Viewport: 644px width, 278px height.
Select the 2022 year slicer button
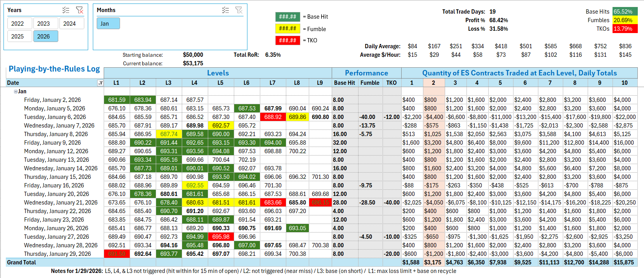tap(17, 24)
